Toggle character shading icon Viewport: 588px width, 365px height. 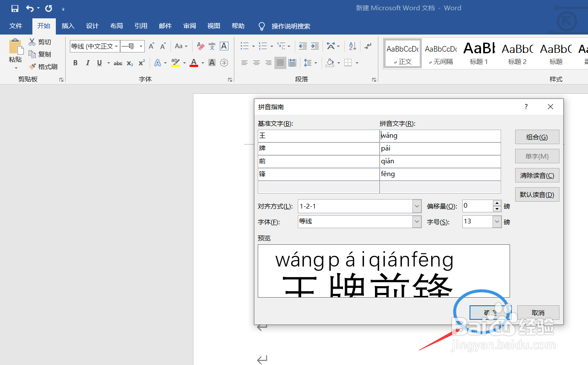click(212, 63)
